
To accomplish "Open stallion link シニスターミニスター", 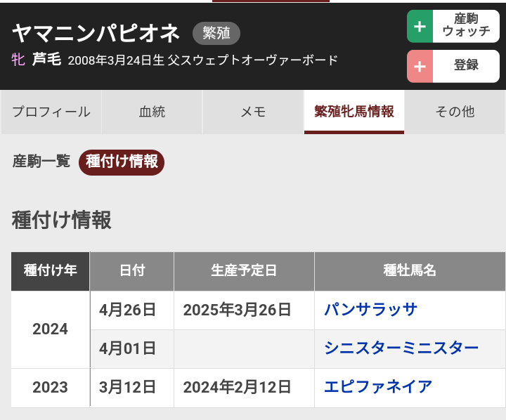I will (401, 348).
